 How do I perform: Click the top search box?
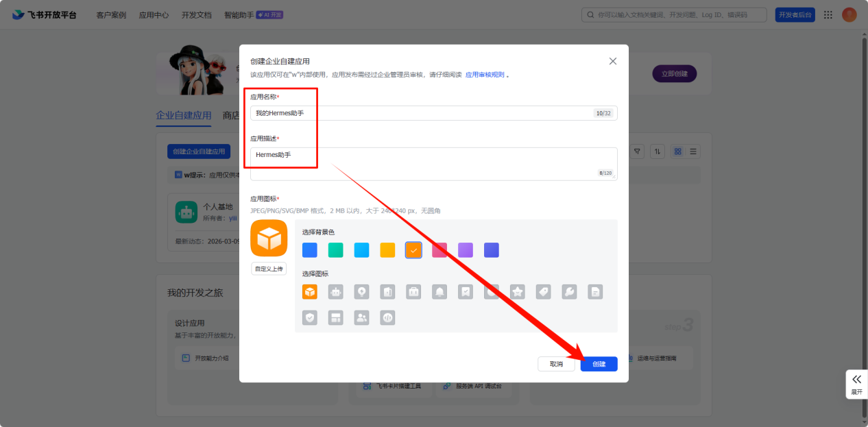click(674, 14)
